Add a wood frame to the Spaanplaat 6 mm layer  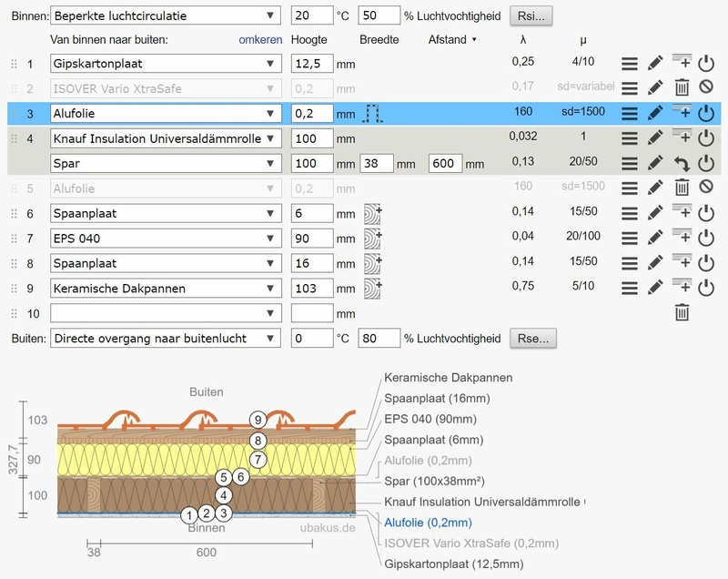coord(373,213)
